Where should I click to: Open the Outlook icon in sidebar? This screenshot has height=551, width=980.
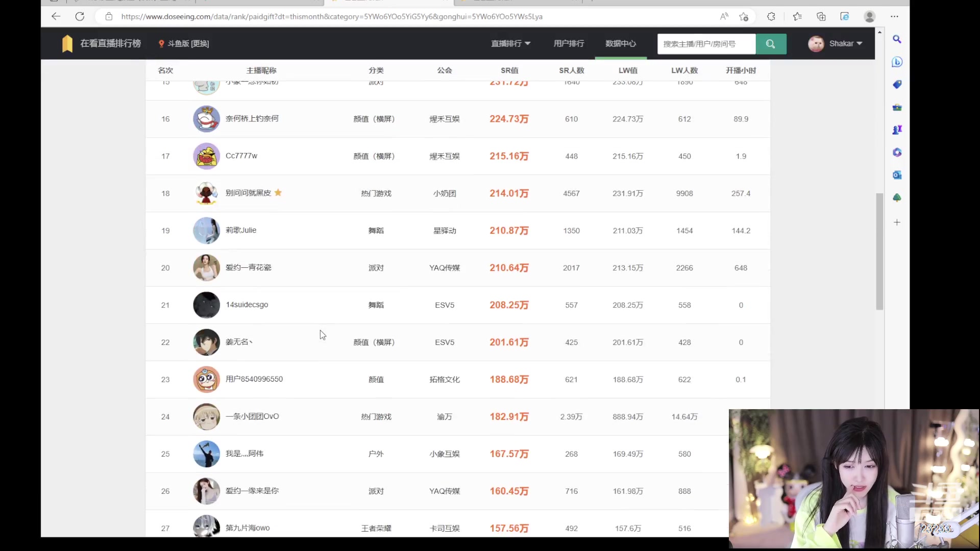(897, 175)
